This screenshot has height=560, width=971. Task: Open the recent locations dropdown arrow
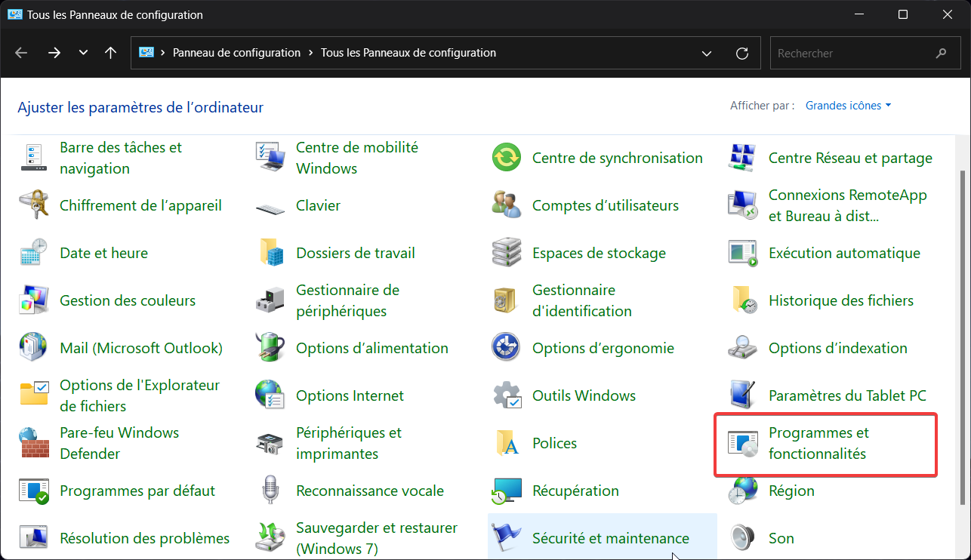pos(83,54)
